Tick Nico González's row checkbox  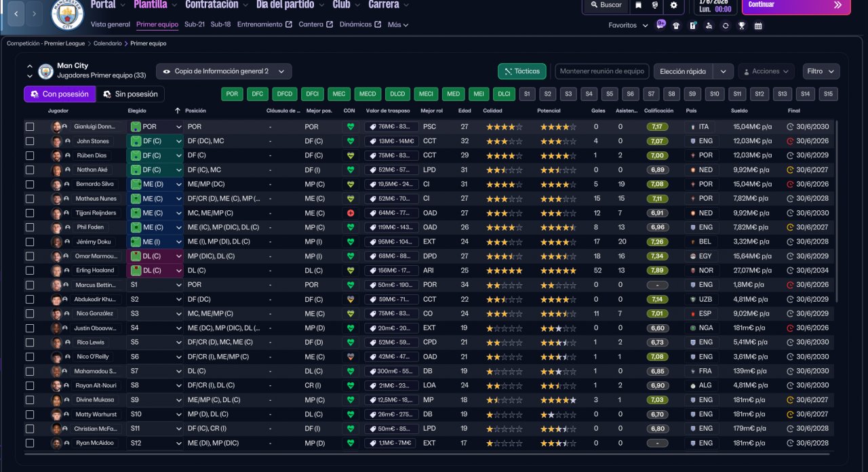[30, 313]
